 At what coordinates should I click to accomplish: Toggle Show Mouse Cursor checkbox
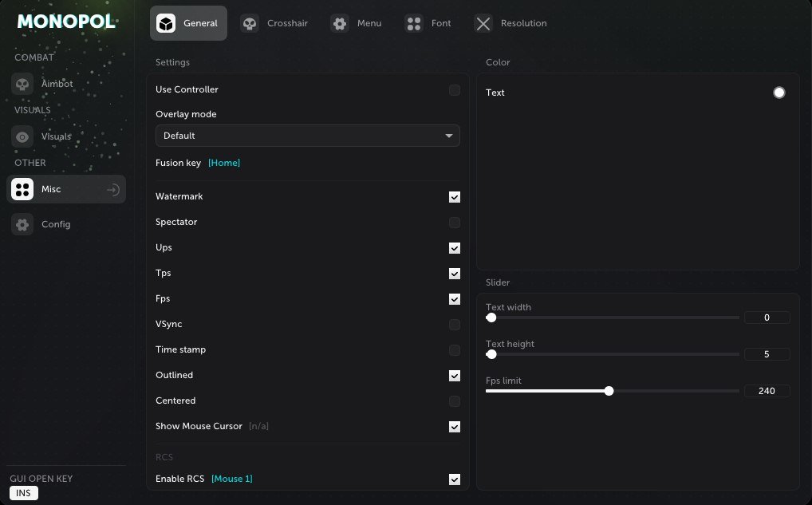point(455,427)
